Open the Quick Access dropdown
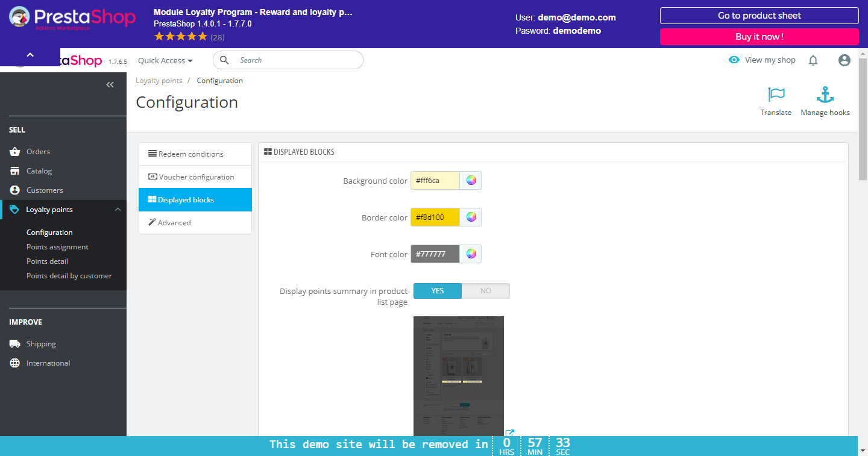This screenshot has width=868, height=456. [x=165, y=60]
